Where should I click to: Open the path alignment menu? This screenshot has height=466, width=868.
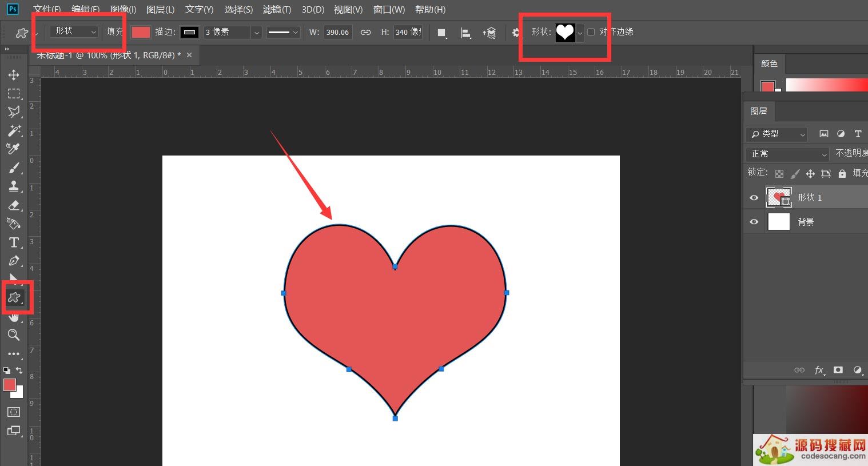[x=466, y=33]
